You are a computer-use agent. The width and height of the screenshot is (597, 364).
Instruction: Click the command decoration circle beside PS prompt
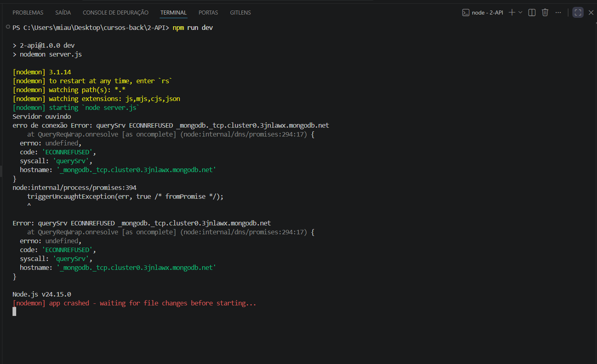tap(8, 27)
